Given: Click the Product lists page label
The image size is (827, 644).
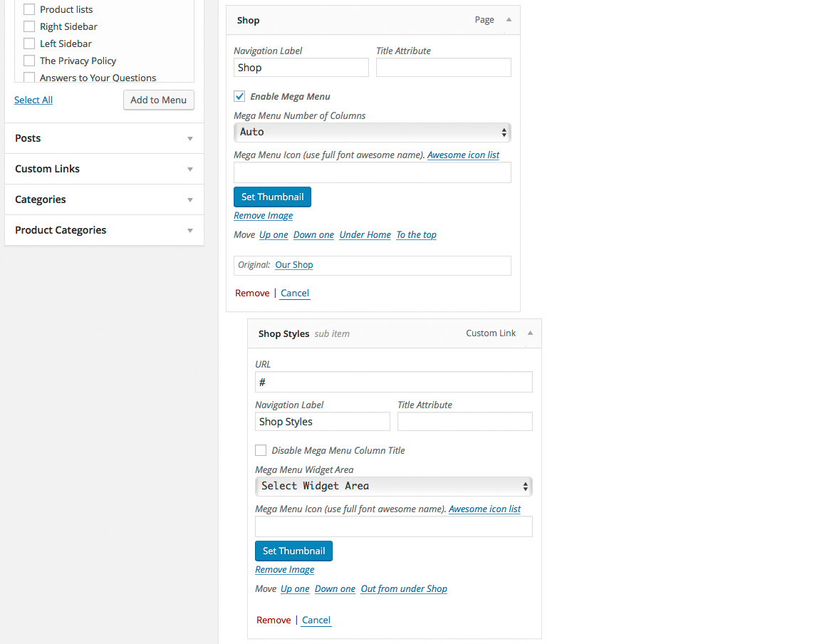Looking at the screenshot, I should 66,9.
